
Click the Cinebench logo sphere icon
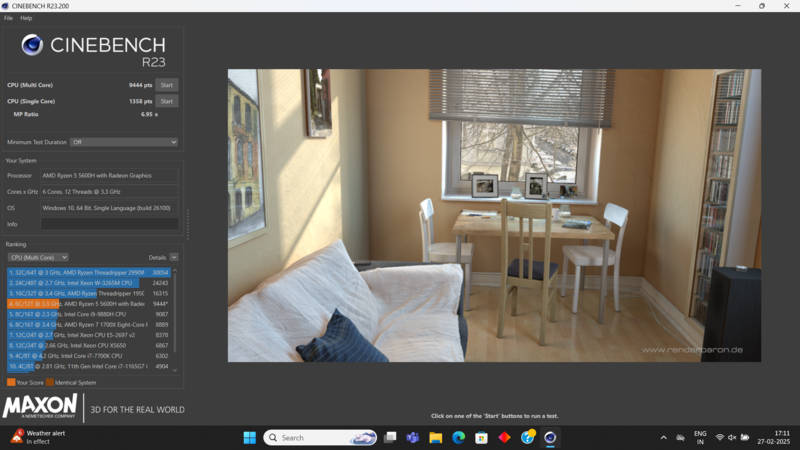[32, 45]
